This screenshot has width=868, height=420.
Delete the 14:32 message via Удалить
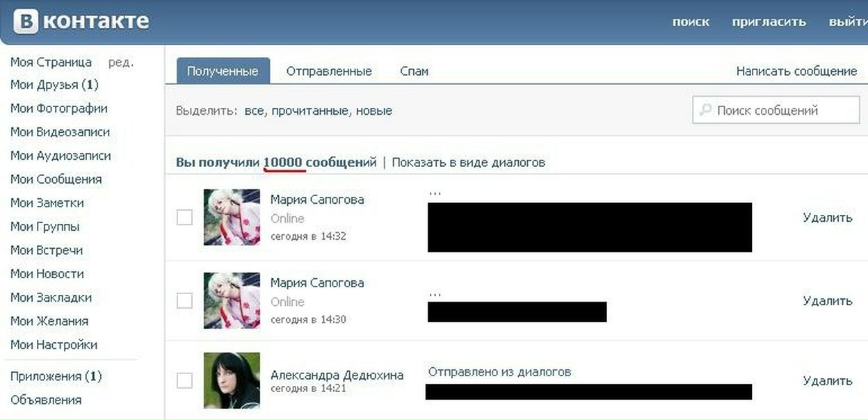tap(828, 218)
